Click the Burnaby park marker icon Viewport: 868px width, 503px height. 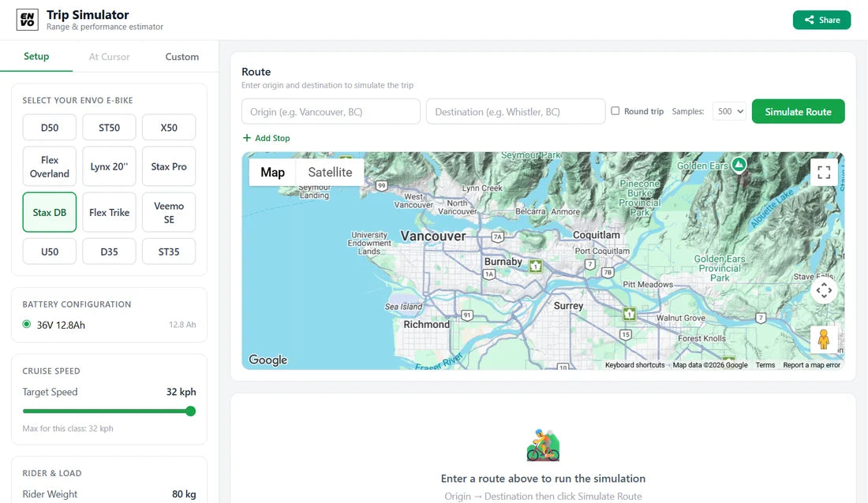[x=535, y=266]
